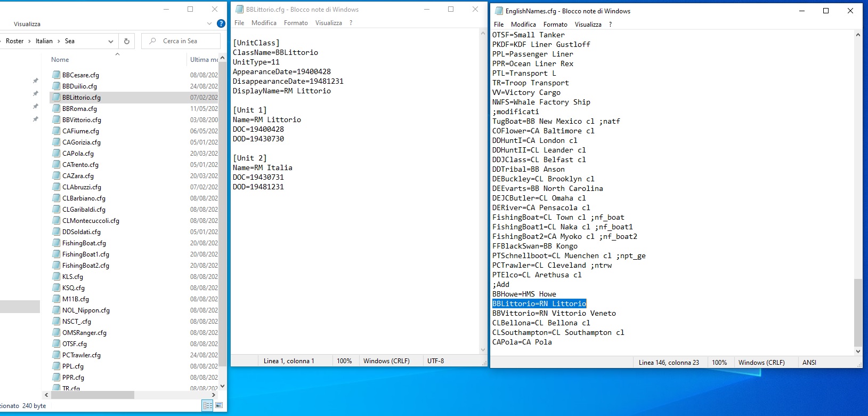Open File menu in EnglishNames.cfg Notepad
Viewport: 868px width, 416px height.
click(499, 25)
